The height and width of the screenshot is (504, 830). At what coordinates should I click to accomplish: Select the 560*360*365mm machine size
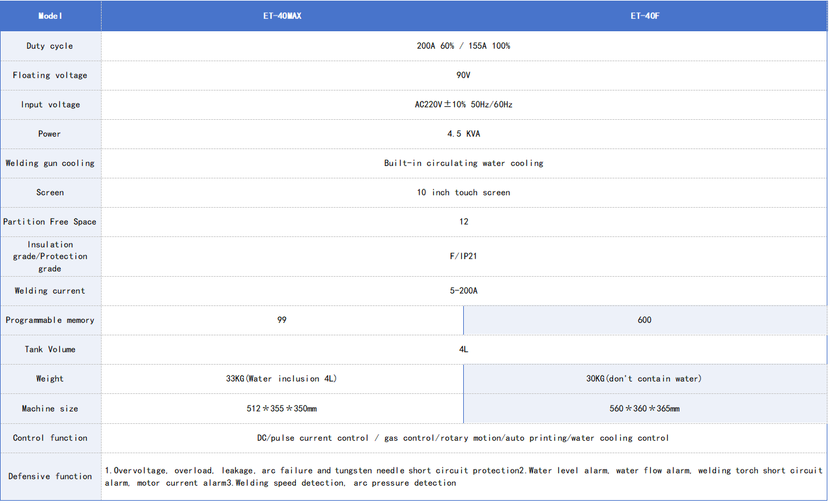coord(644,409)
